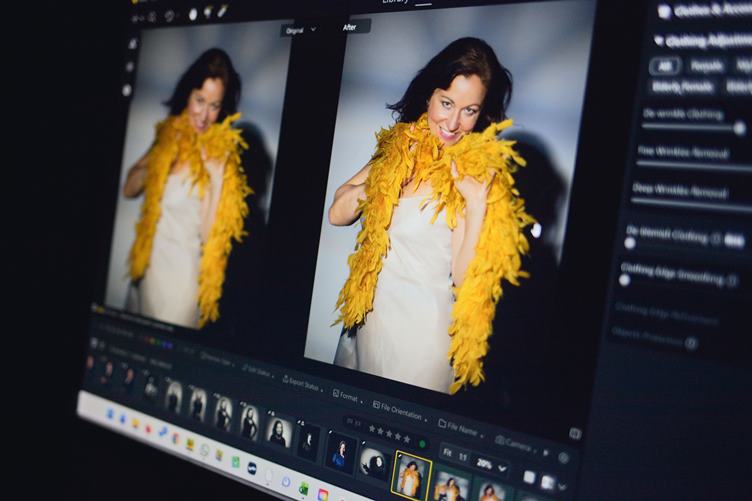Adjust the De-wrinkle Clothing slider handle
752x501 pixels.
tap(739, 128)
